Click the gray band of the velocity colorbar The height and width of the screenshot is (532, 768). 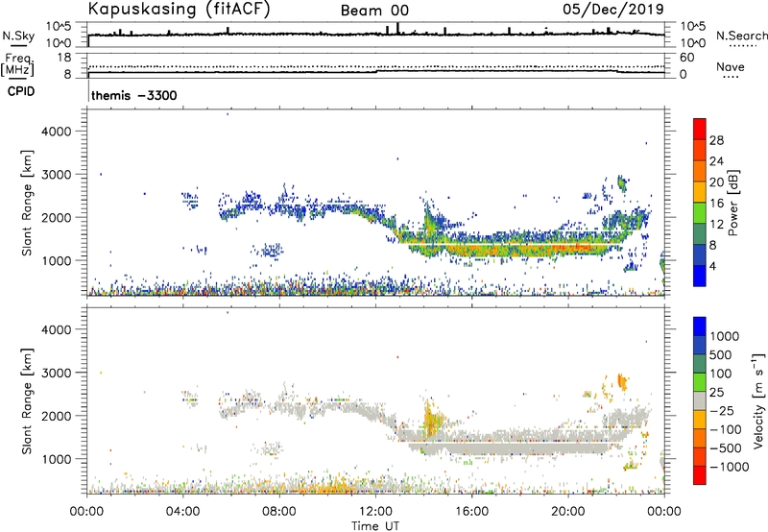pos(700,401)
